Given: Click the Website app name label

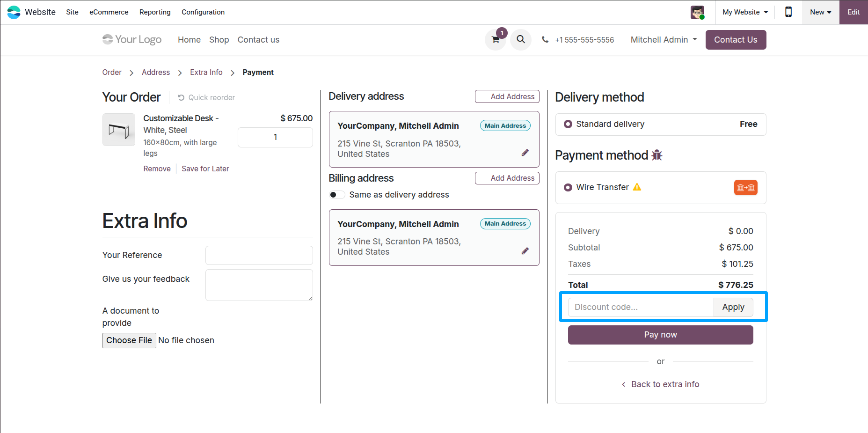Looking at the screenshot, I should (x=40, y=12).
